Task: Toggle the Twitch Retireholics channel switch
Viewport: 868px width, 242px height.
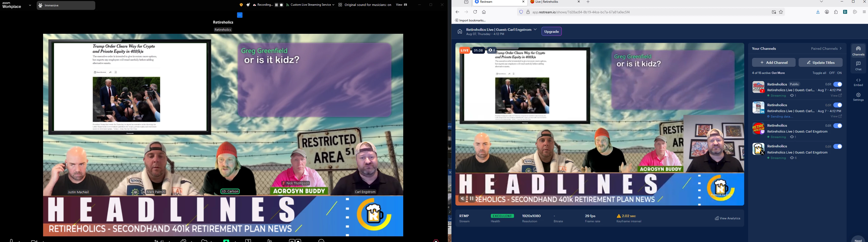Action: 838,126
